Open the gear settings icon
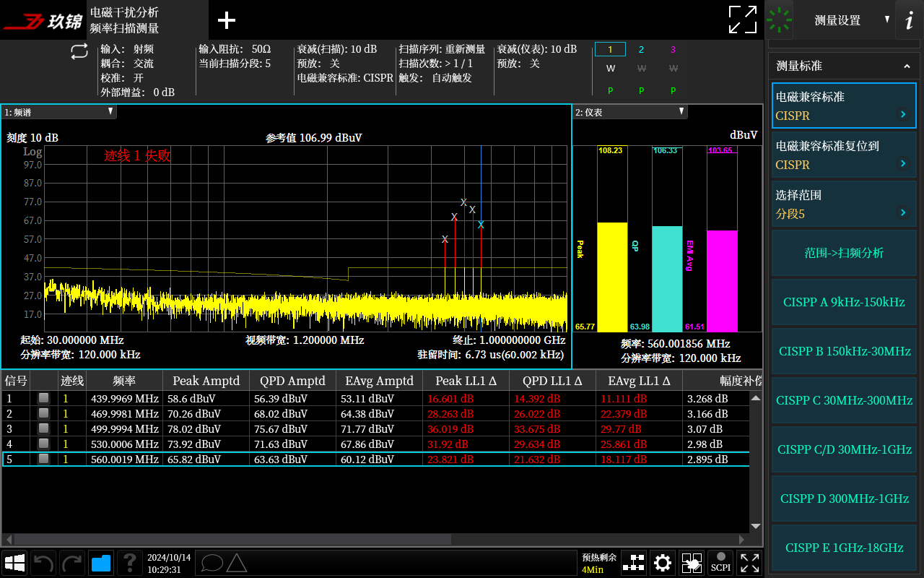The height and width of the screenshot is (578, 924). (x=662, y=562)
